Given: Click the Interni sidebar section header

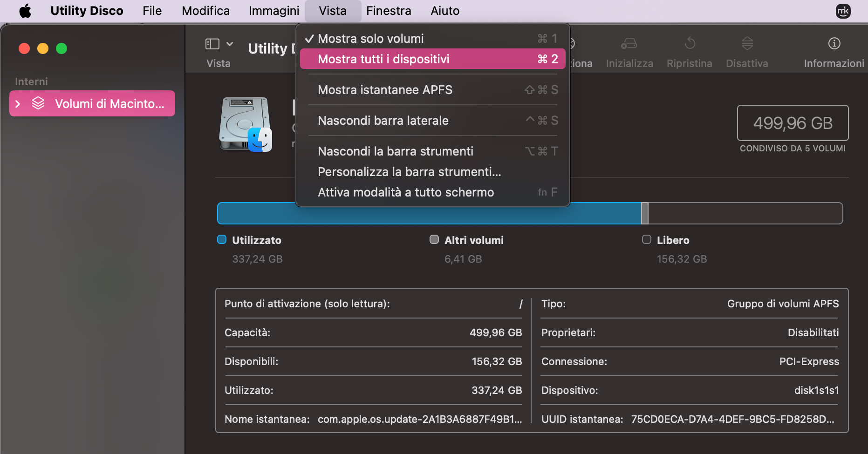Looking at the screenshot, I should (31, 81).
